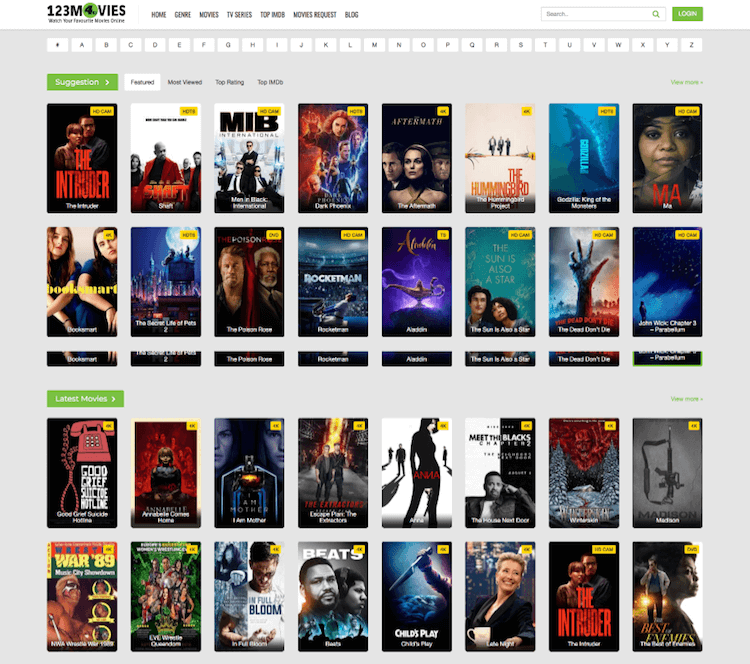Filter titles by letter B

107,45
